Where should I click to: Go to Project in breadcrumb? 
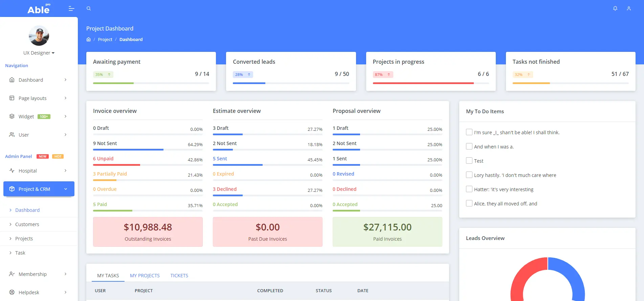pos(105,39)
